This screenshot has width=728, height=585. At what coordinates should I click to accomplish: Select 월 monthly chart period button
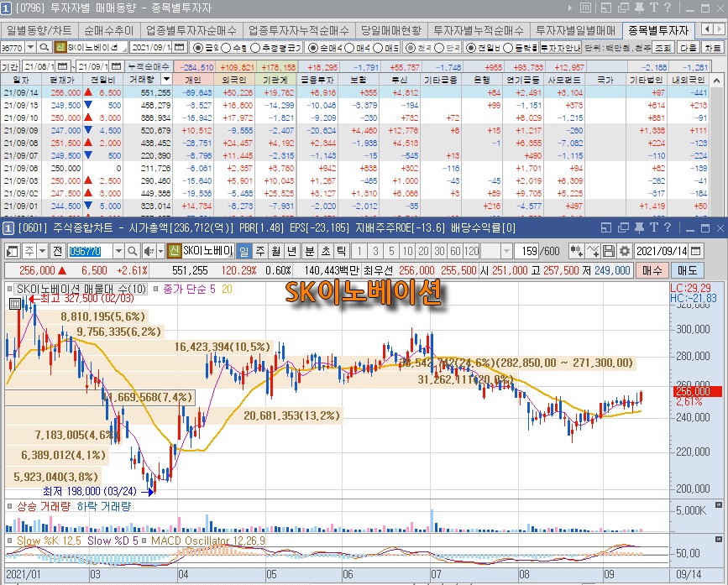[x=276, y=252]
